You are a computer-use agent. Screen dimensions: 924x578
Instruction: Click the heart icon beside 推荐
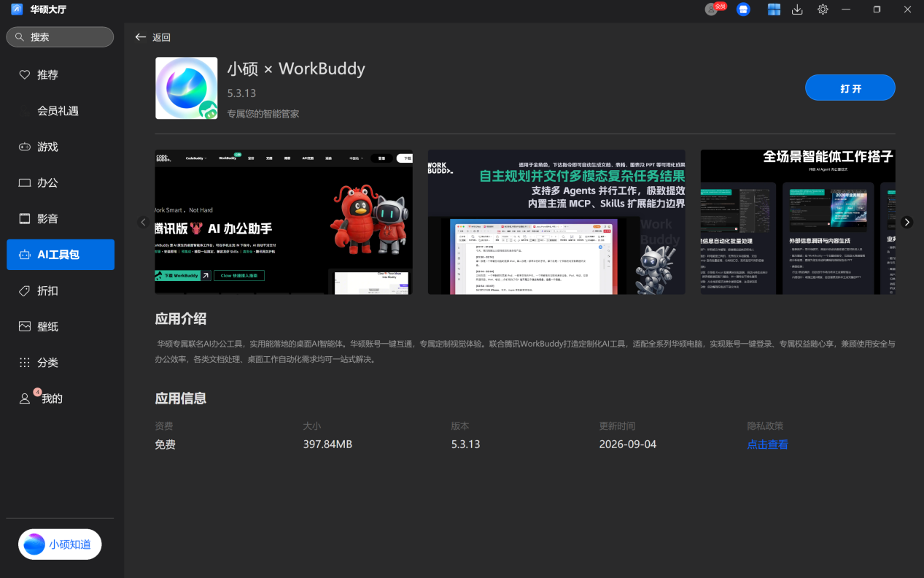pyautogui.click(x=24, y=74)
